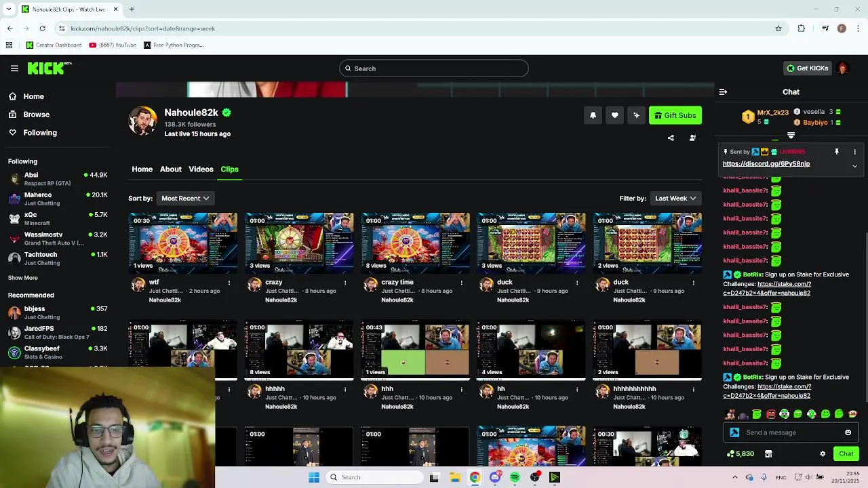The width and height of the screenshot is (868, 488).
Task: Play the 'wtf' clip thumbnail
Action: point(182,243)
